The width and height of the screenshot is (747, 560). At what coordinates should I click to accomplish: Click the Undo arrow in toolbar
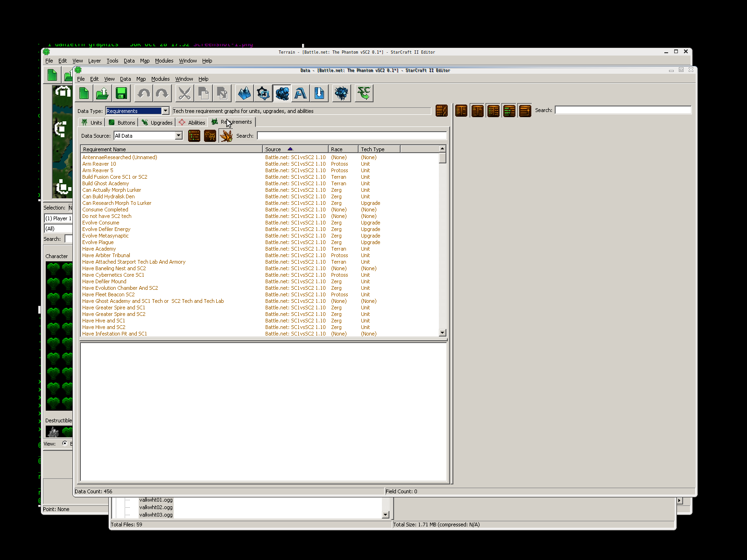(144, 94)
